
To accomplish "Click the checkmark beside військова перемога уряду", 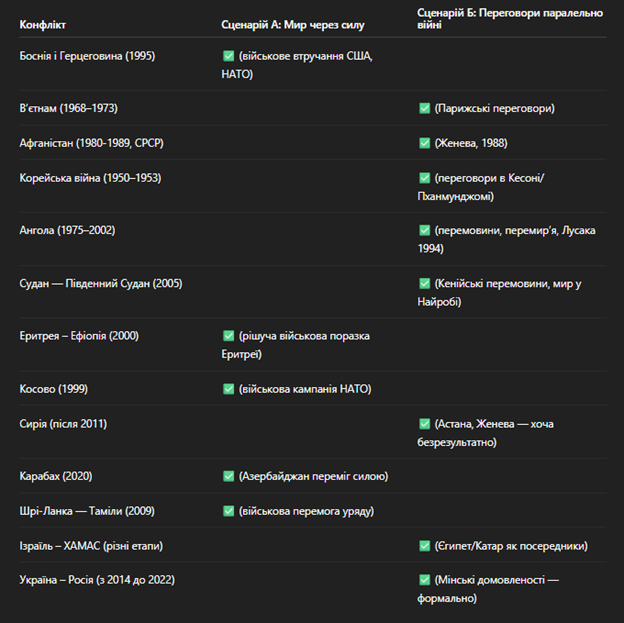I will coord(228,511).
